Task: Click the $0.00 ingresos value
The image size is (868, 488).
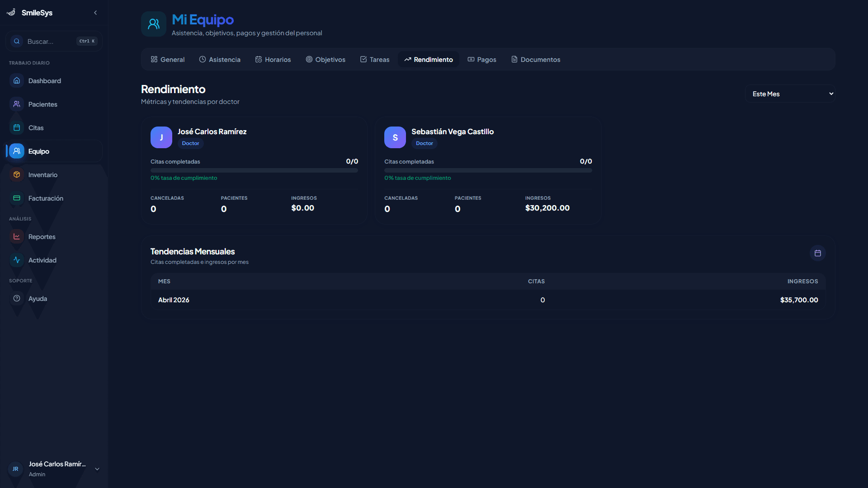Action: tap(302, 208)
